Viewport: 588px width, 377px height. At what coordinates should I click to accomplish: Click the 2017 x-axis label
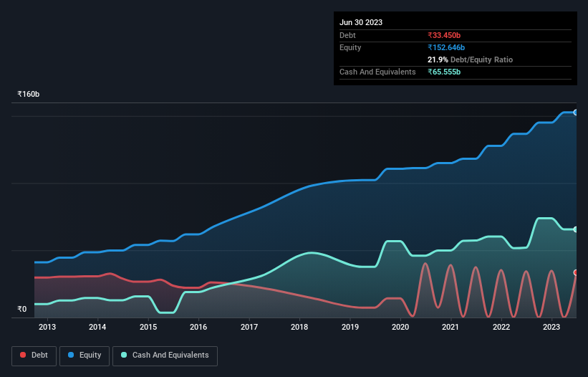249,327
